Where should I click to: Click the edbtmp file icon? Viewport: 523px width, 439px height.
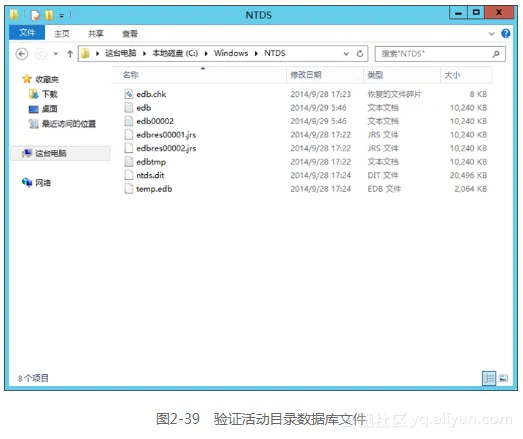tap(129, 161)
